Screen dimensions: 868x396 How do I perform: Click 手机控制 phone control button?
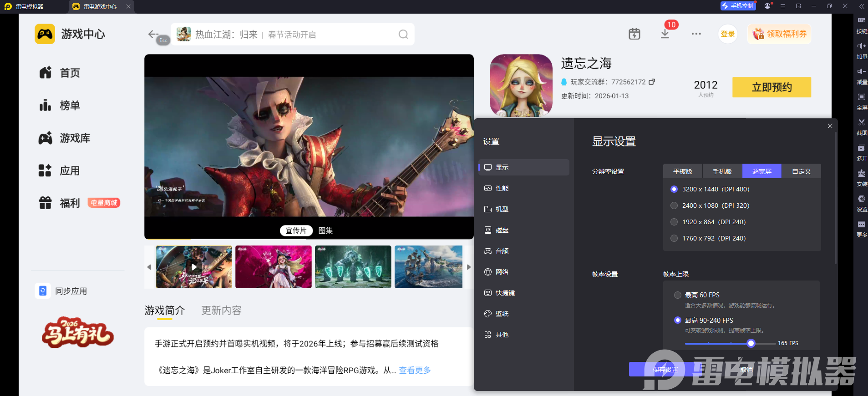pos(738,6)
